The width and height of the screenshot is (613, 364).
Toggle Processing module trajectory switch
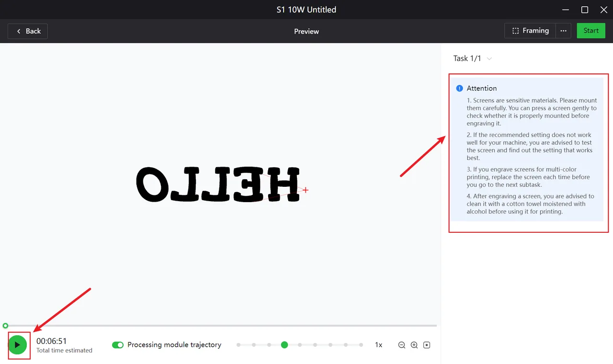click(118, 345)
